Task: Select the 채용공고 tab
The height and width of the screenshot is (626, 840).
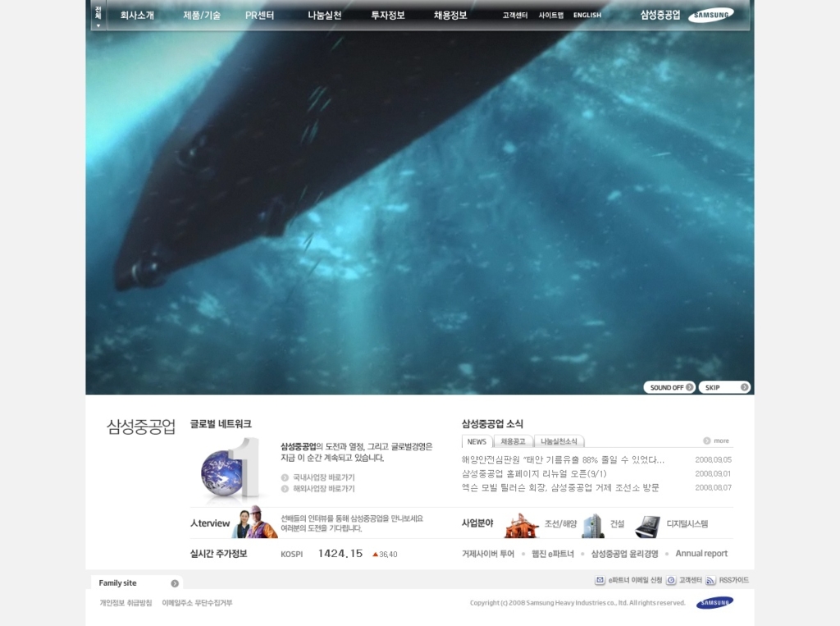Action: pyautogui.click(x=513, y=441)
